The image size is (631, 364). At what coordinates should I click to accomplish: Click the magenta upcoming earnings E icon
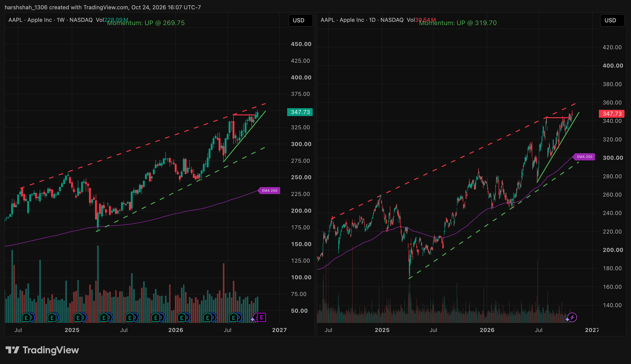click(261, 318)
